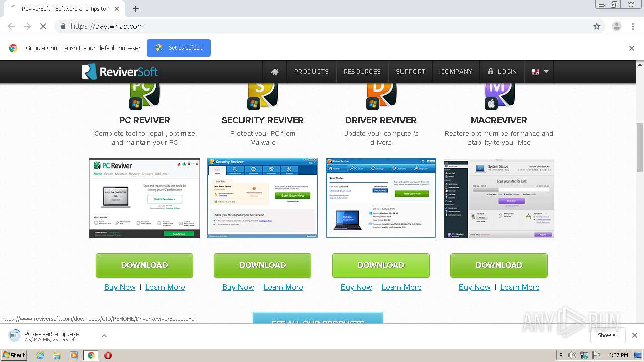Click the Driver Reviver screenshot thumbnail

click(381, 198)
